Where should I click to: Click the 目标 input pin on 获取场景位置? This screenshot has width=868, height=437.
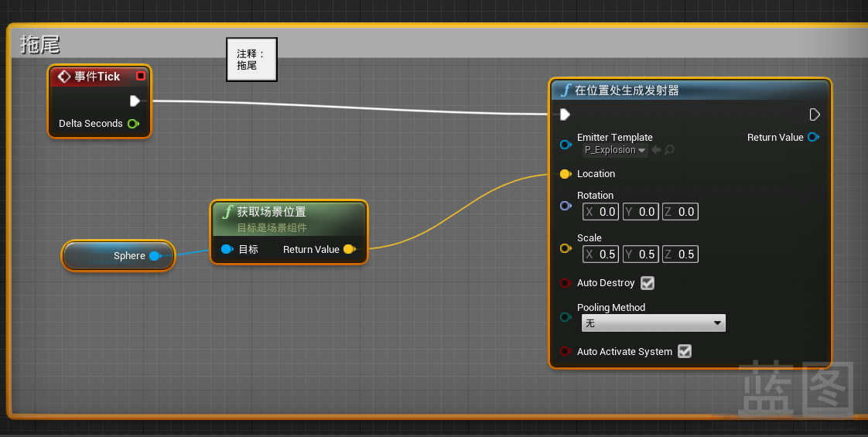tap(227, 250)
